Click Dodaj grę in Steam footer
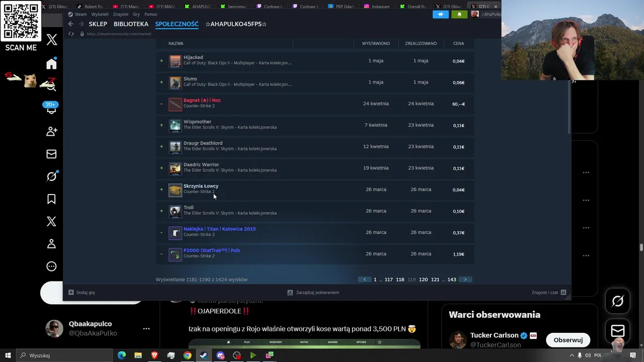 pos(82,292)
